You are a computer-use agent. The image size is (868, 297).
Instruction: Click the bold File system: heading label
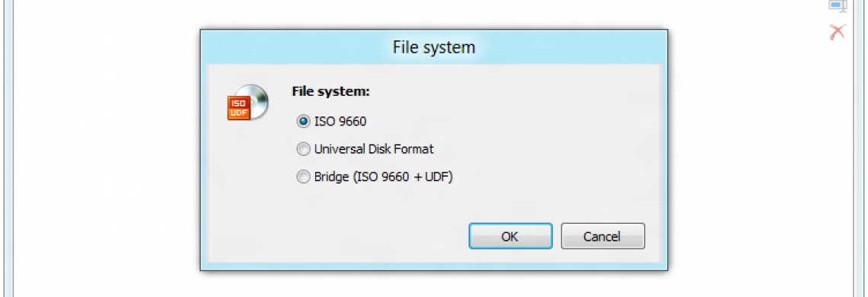click(x=330, y=91)
